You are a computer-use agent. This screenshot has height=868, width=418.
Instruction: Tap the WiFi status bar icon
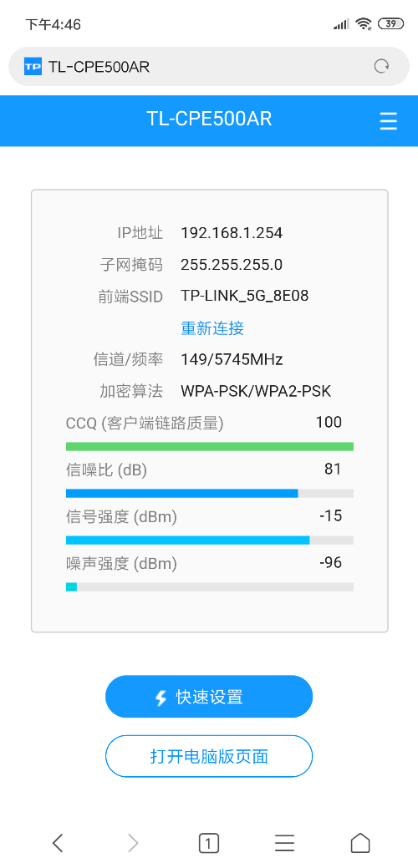point(364,23)
